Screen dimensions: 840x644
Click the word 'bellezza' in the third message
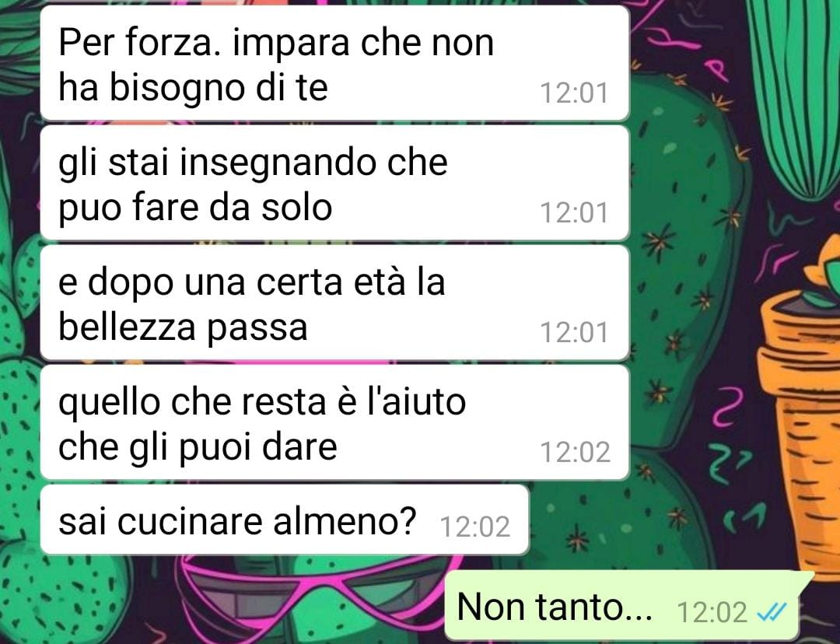tap(127, 327)
